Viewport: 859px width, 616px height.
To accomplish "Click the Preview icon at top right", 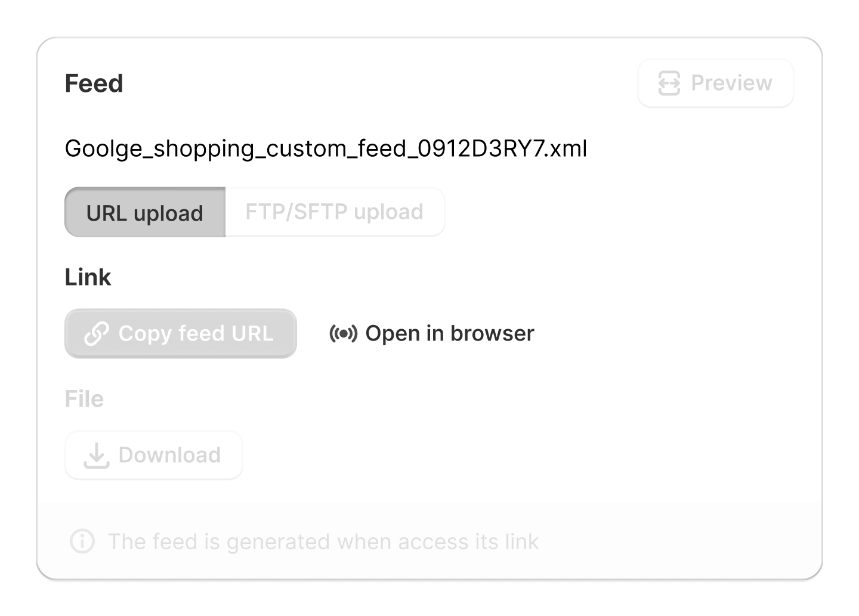I will pos(669,83).
